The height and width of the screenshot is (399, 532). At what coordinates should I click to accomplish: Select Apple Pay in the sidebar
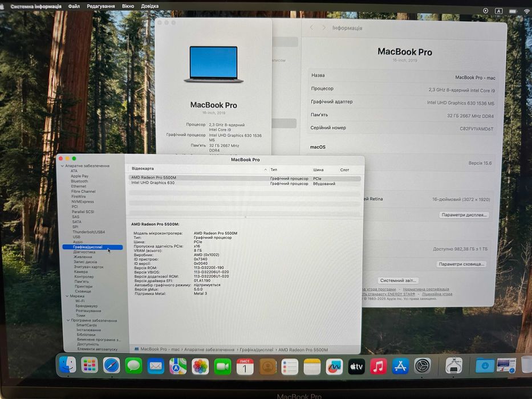(x=79, y=176)
